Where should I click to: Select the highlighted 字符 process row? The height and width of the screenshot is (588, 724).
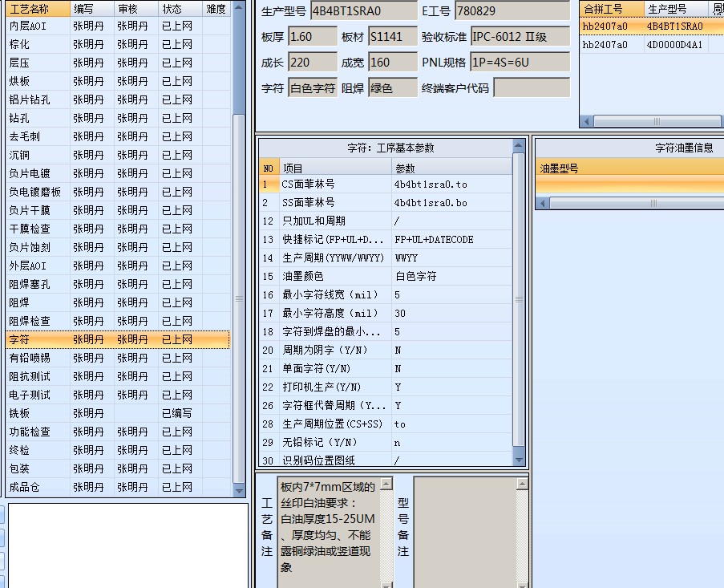point(118,340)
